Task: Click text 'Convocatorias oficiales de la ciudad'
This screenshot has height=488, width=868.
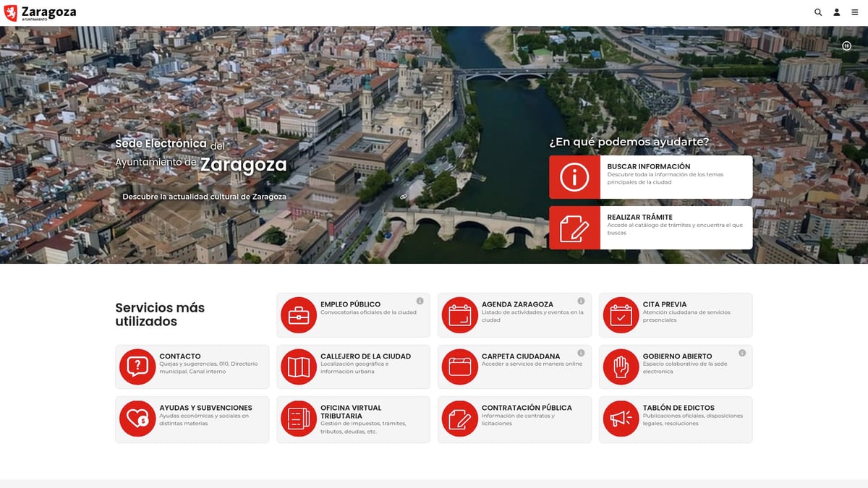Action: (368, 312)
